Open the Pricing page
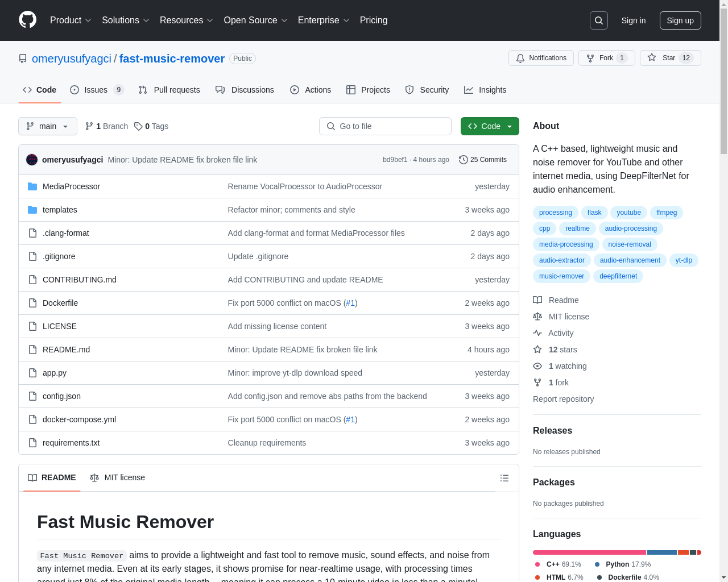Image resolution: width=728 pixels, height=582 pixels. pos(374,20)
